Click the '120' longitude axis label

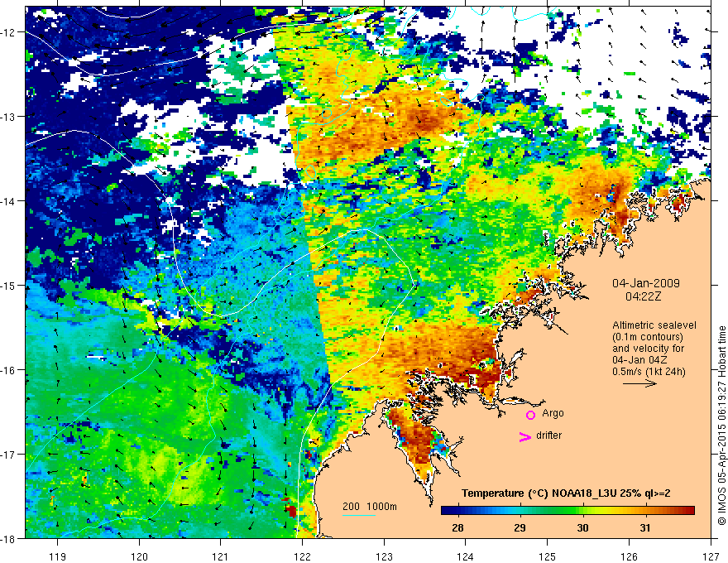(139, 556)
